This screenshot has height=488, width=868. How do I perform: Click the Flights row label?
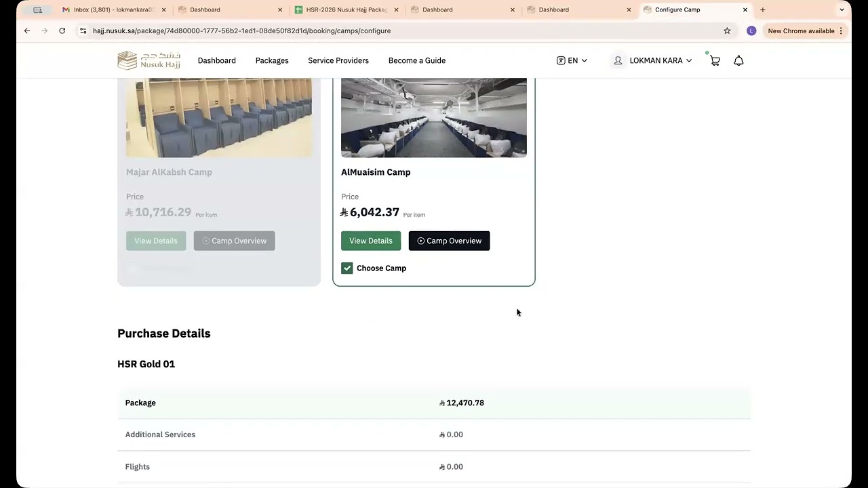138,466
